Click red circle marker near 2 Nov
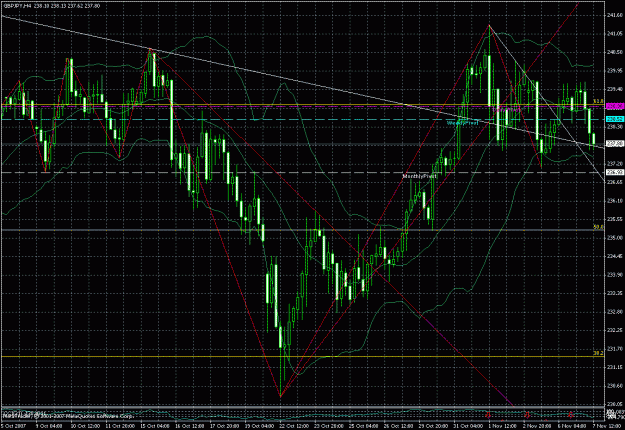 [526, 415]
